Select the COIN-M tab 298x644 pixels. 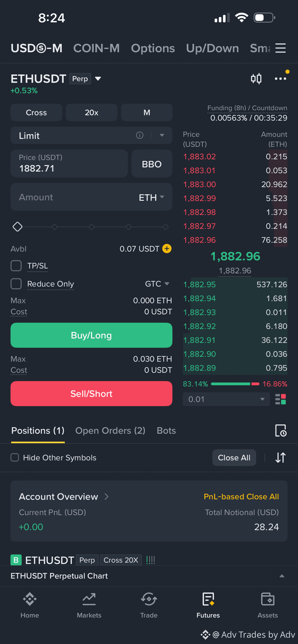coord(96,48)
